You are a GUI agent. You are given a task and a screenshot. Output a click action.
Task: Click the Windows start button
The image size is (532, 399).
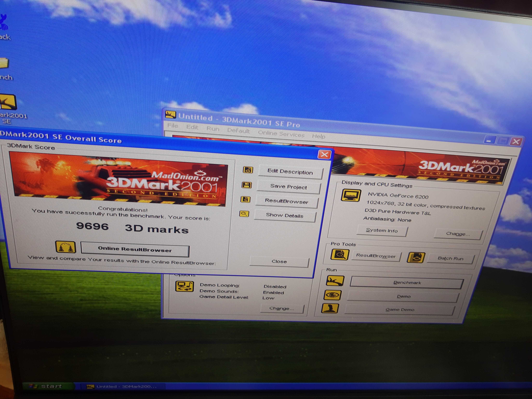[x=49, y=386]
